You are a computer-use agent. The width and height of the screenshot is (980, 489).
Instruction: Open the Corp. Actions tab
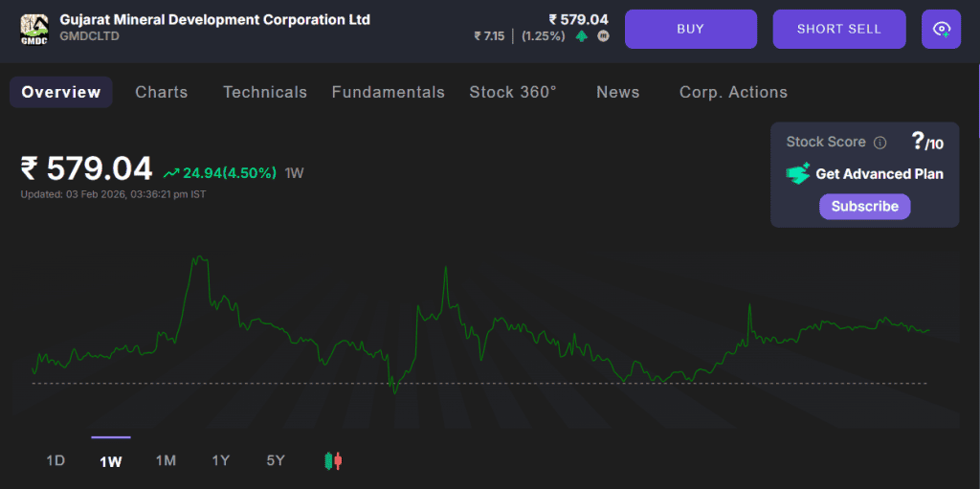coord(734,93)
